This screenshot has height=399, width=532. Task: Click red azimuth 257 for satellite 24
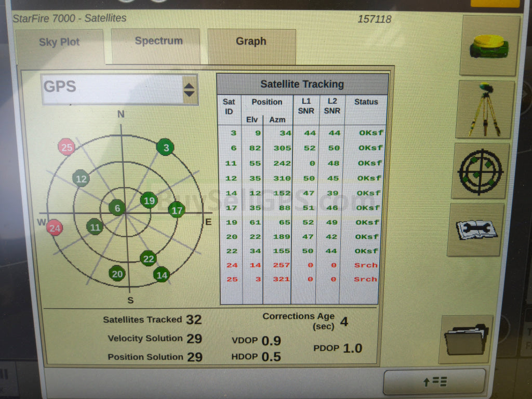coord(281,265)
